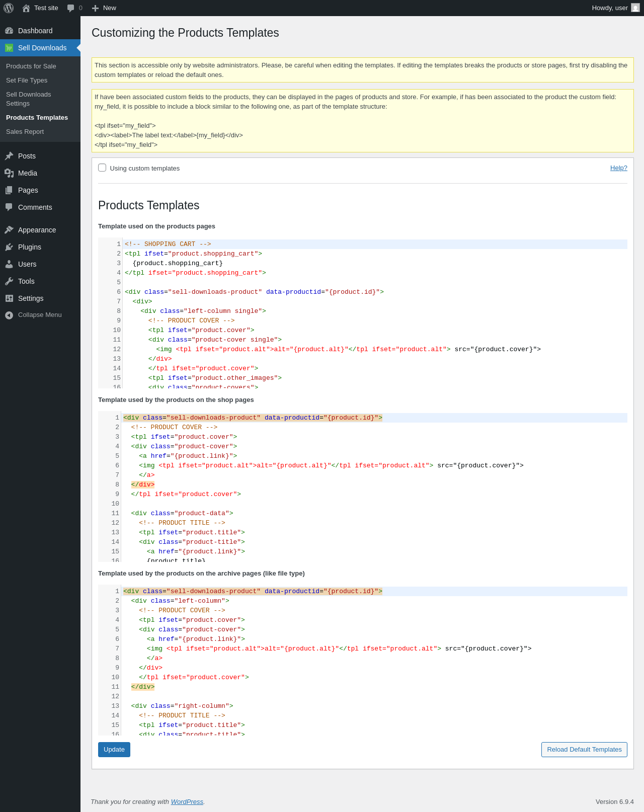The image size is (644, 812).
Task: Open the comments bubble icon in admin bar
Action: (x=70, y=8)
